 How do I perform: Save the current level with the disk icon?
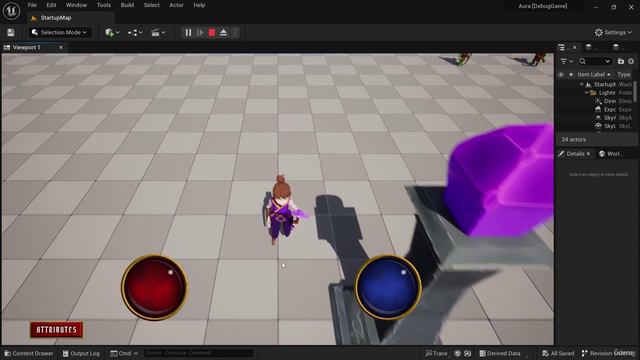click(x=11, y=33)
